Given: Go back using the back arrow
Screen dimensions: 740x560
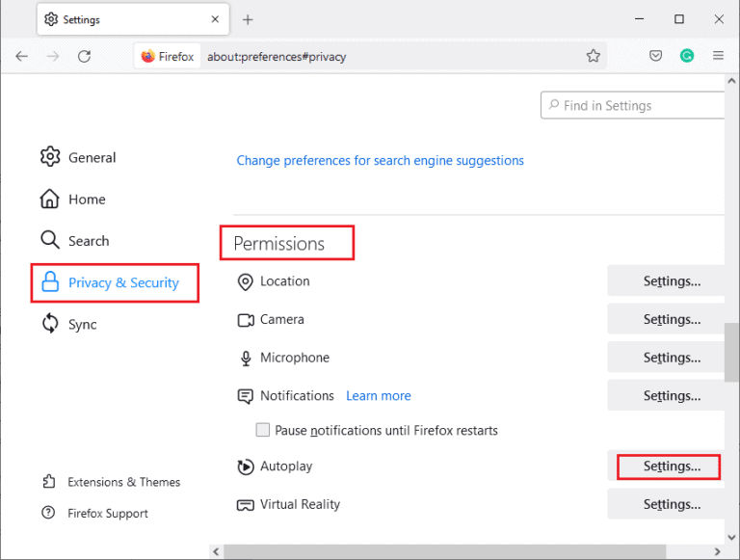Looking at the screenshot, I should point(22,56).
